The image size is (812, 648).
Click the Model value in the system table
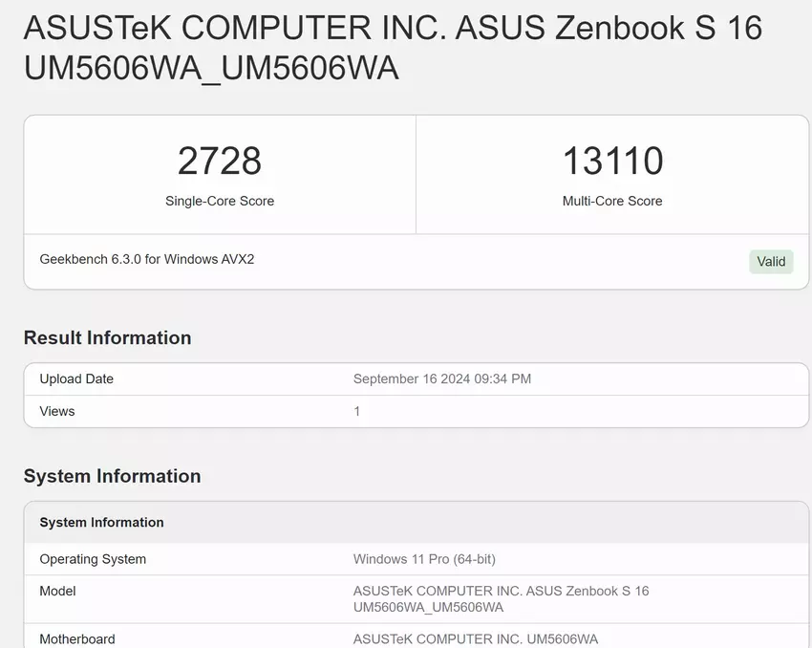click(x=501, y=599)
